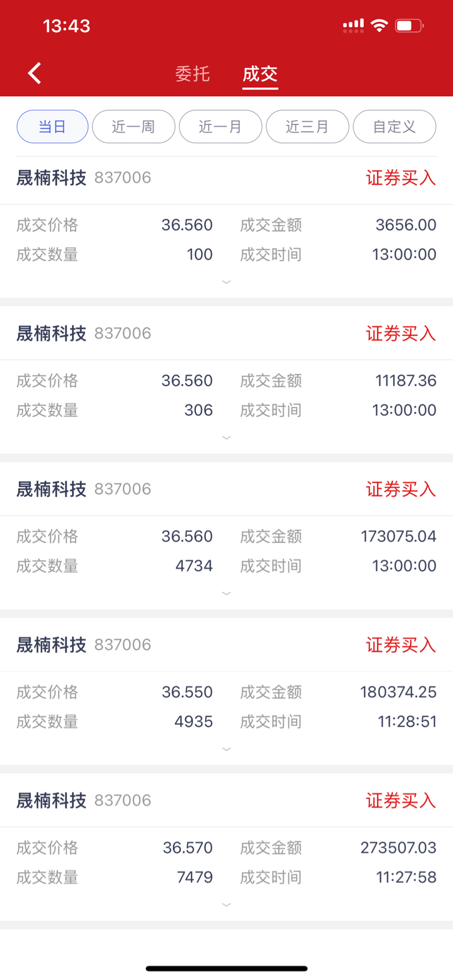Select the 近一月 filter pill
The height and width of the screenshot is (980, 453).
pos(221,126)
